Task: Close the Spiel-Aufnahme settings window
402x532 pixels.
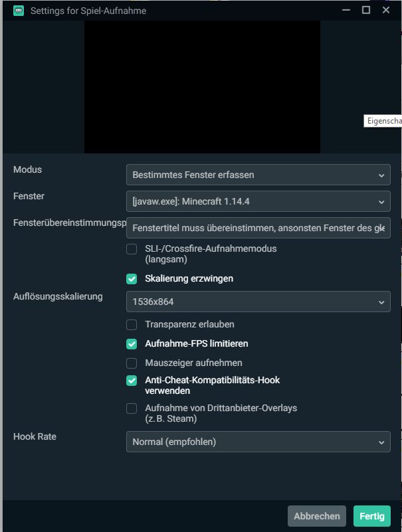Action: 386,11
